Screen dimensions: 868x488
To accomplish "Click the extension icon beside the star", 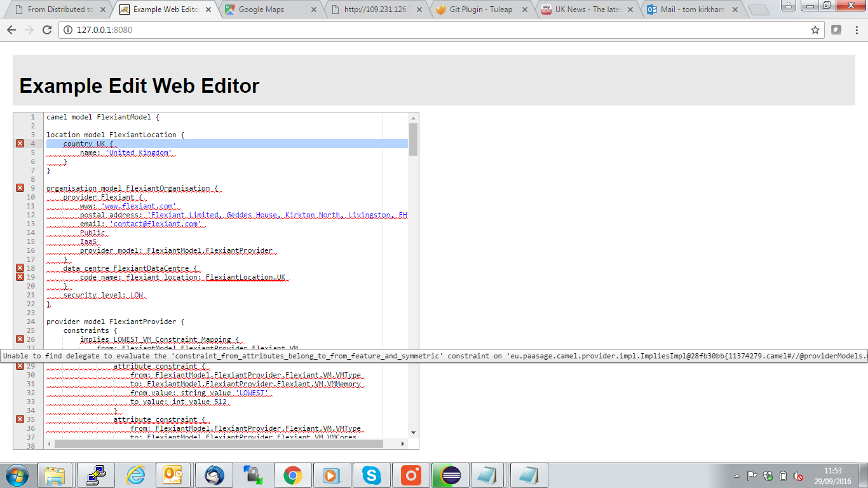I will (836, 30).
